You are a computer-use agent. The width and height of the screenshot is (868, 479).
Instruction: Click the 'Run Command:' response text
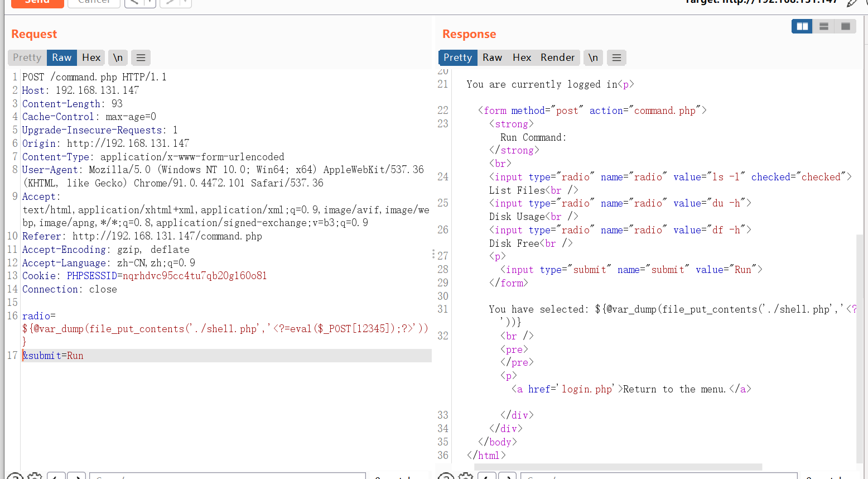(x=533, y=137)
